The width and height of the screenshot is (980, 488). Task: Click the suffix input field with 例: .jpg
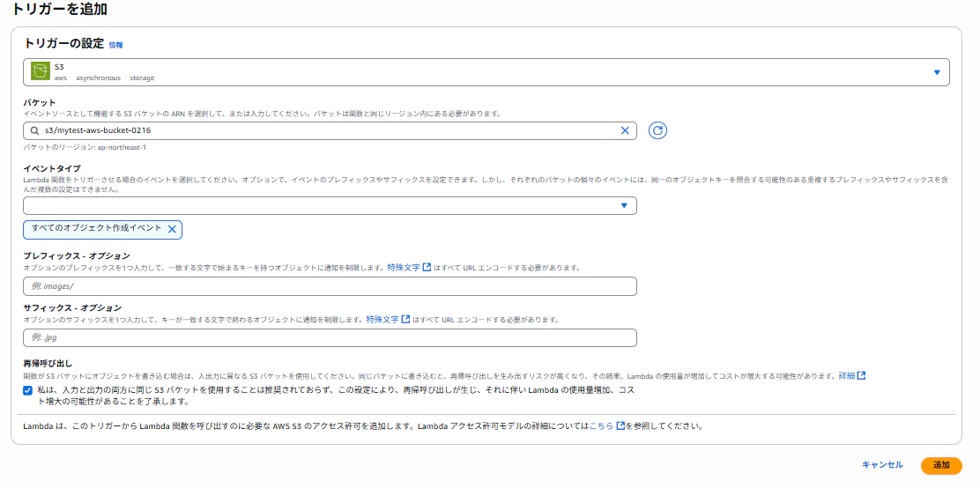point(330,338)
